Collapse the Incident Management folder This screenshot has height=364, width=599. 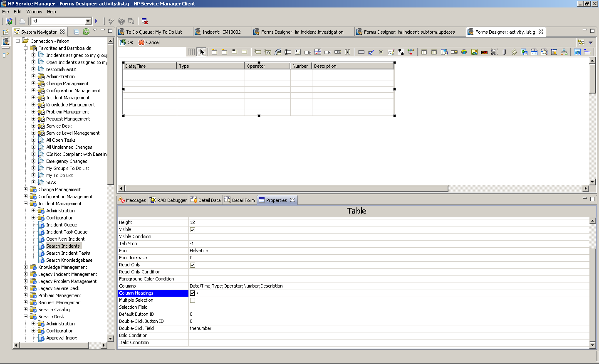click(x=26, y=203)
